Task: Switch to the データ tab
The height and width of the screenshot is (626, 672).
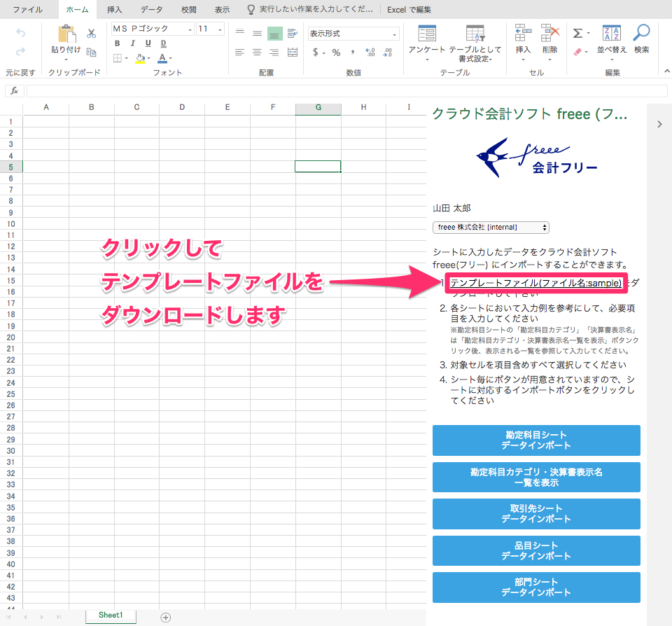Action: pos(152,9)
